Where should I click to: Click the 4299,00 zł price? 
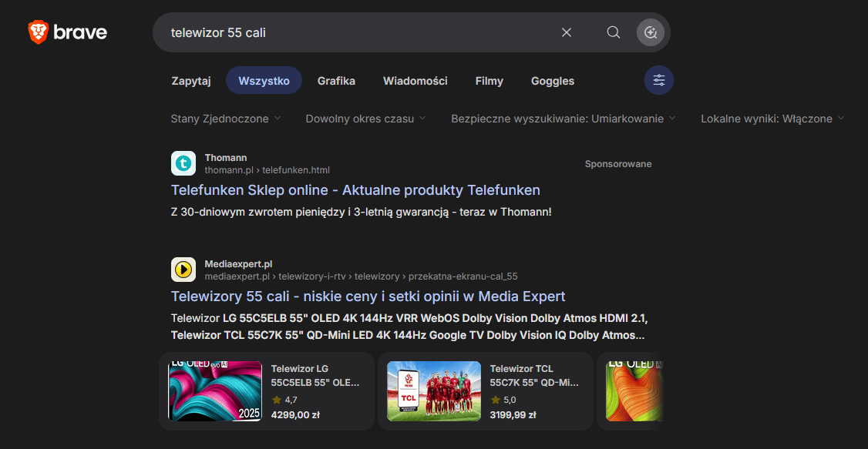pyautogui.click(x=295, y=414)
